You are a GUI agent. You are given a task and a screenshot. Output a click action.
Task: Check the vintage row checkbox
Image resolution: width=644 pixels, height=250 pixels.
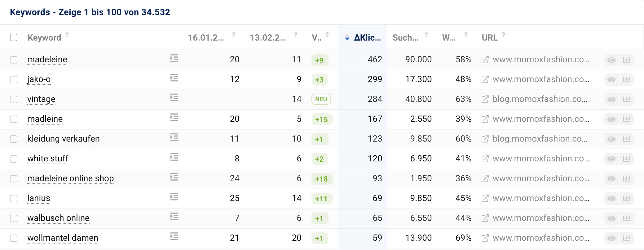tap(14, 99)
